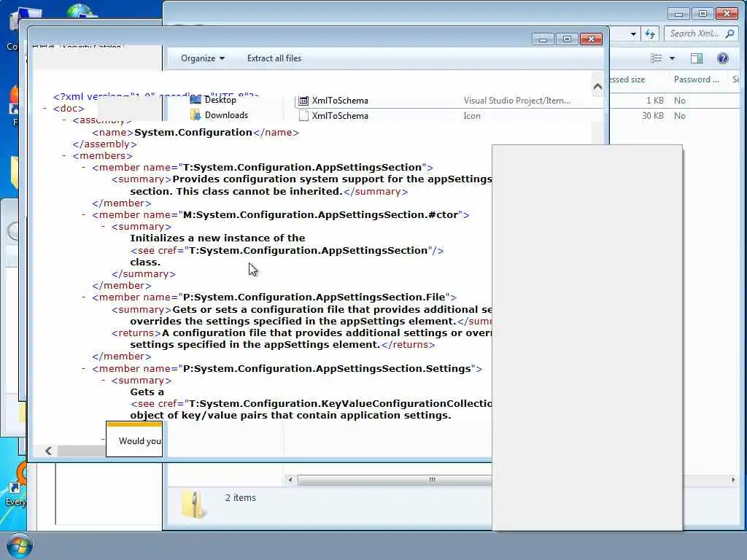Open the Organize dropdown menu
747x560 pixels.
click(x=203, y=58)
